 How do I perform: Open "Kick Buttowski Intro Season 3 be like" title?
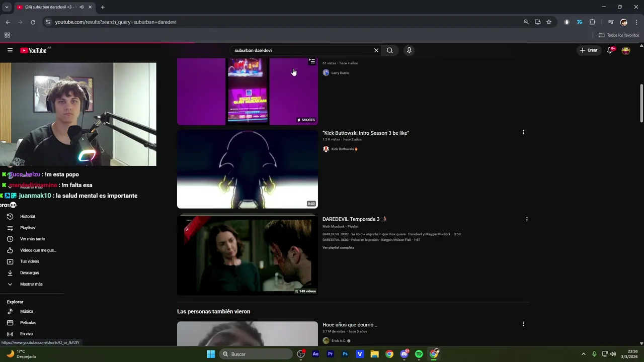pyautogui.click(x=366, y=133)
